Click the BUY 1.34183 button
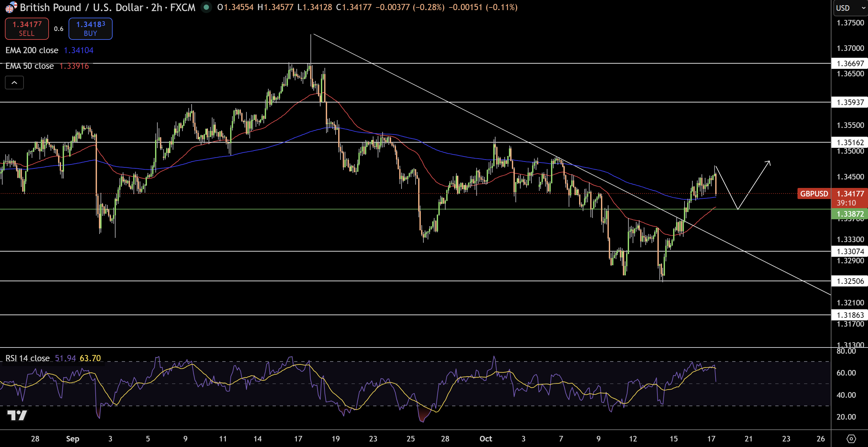The image size is (868, 447). tap(90, 29)
